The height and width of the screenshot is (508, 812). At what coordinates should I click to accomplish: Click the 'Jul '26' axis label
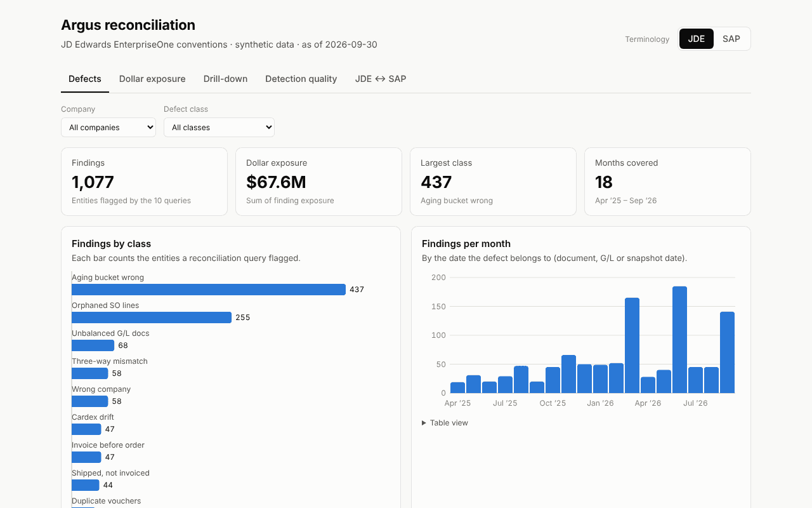[x=695, y=403]
